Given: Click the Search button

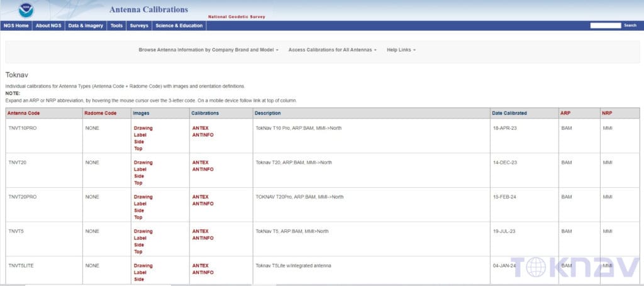Looking at the screenshot, I should [630, 26].
